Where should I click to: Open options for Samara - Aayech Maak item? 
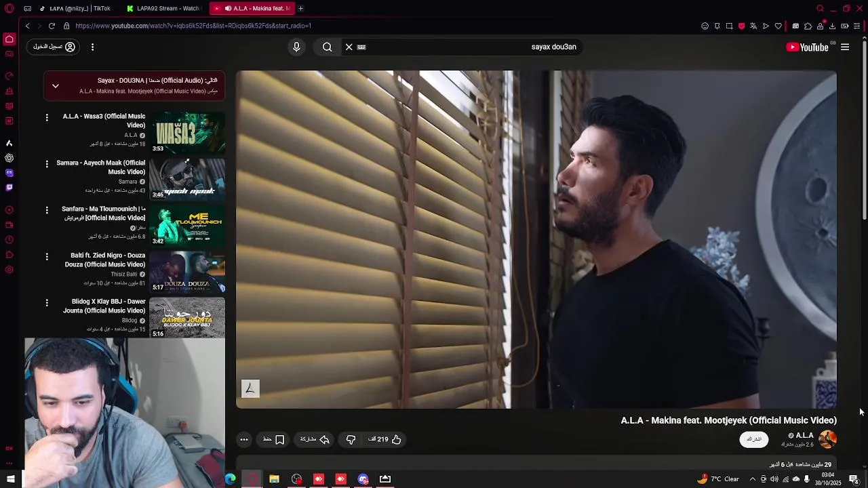[x=47, y=164]
